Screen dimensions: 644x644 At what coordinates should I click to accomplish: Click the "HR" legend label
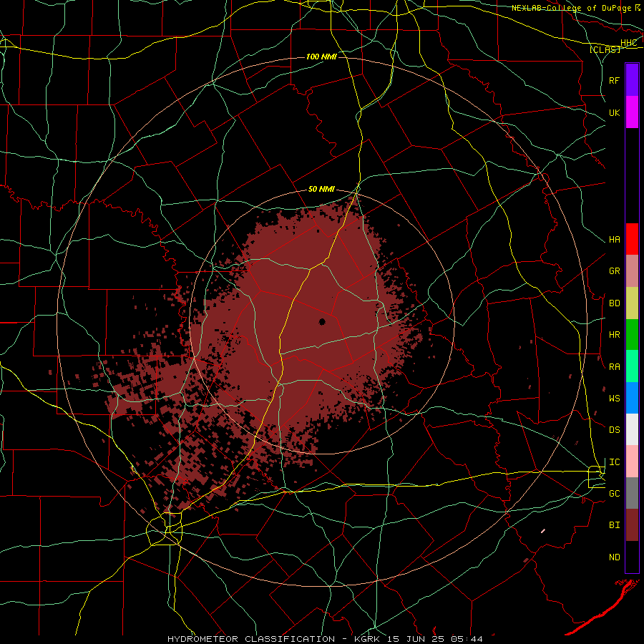click(x=614, y=335)
